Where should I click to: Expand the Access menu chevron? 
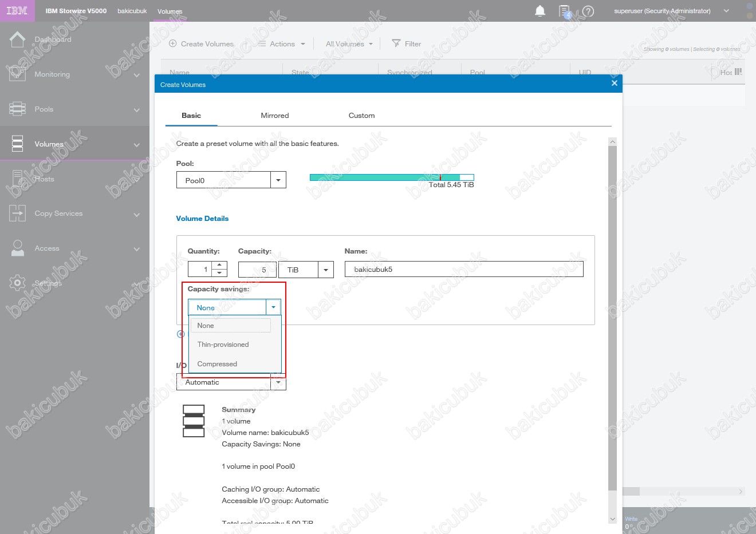point(137,249)
